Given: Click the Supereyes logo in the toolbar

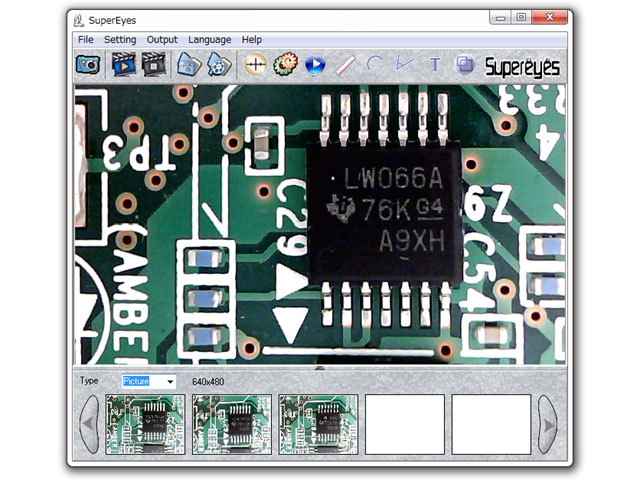Looking at the screenshot, I should pos(522,67).
